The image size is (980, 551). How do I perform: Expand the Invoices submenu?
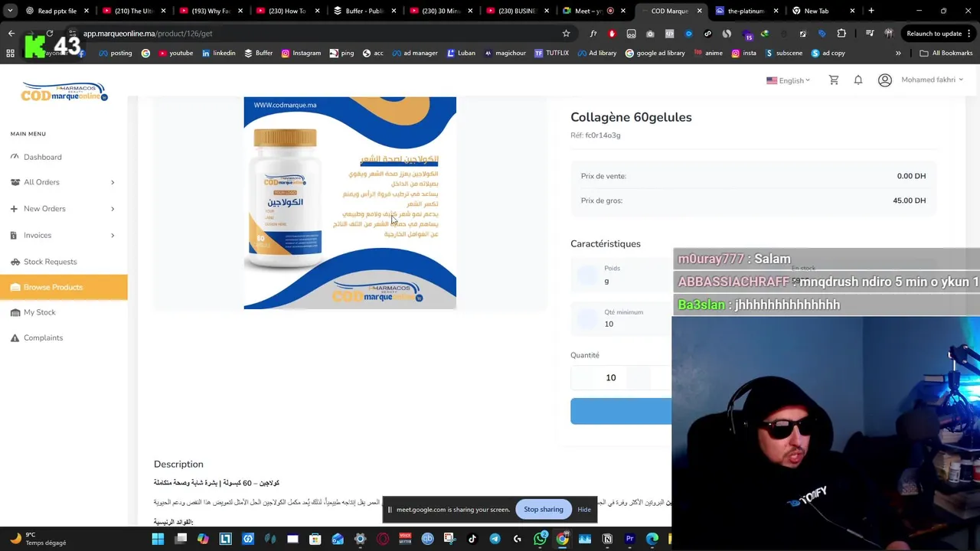point(64,236)
